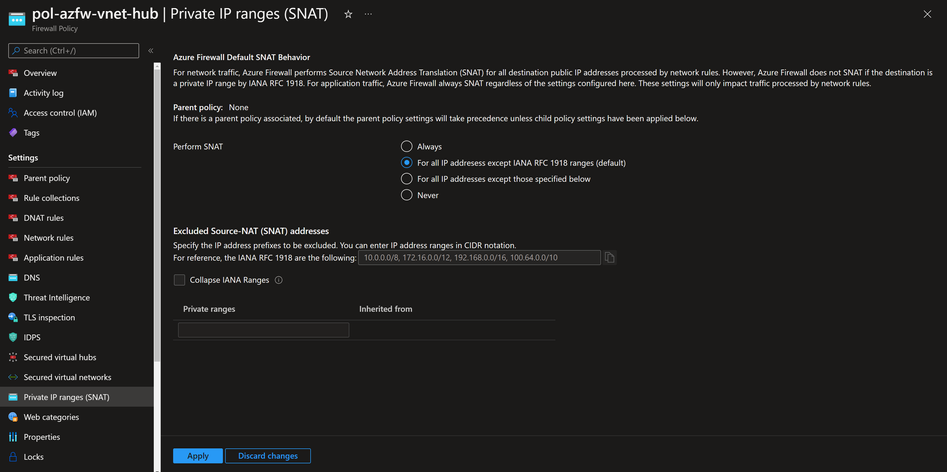
Task: Open the Secured virtual hubs label
Action: [x=60, y=357]
